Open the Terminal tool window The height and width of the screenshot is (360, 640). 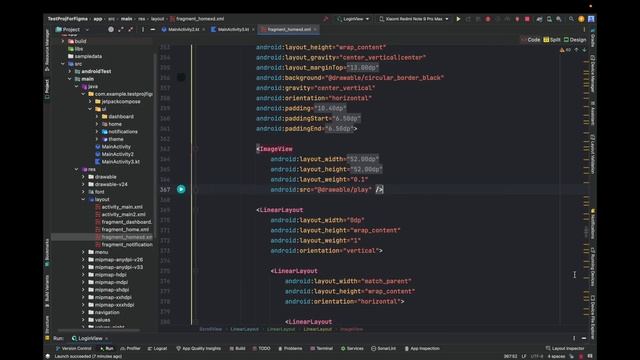[322, 349]
